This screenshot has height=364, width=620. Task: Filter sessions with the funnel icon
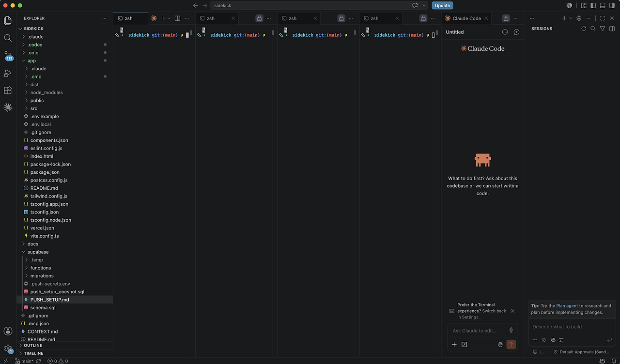point(603,29)
